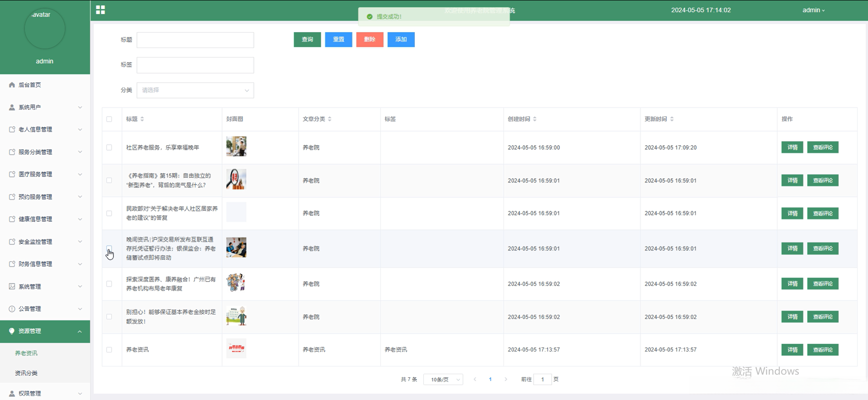Check the row starting with 晚间资讯
The image size is (868, 400).
109,248
